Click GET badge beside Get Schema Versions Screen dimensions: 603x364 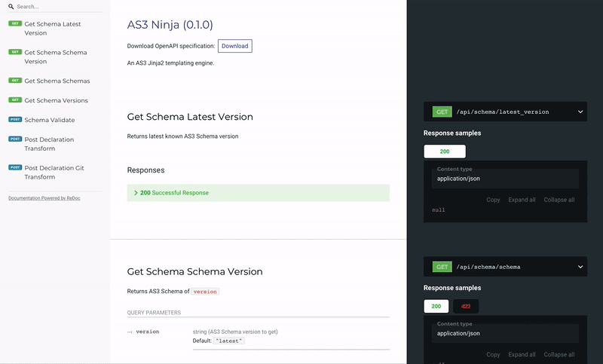(15, 100)
